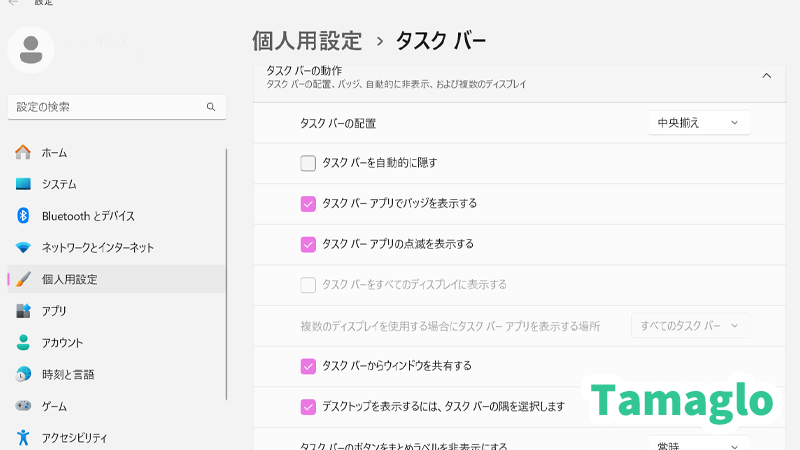Open the 中央揃え alignment dropdown
Image resolution: width=800 pixels, height=450 pixels.
pyautogui.click(x=699, y=122)
